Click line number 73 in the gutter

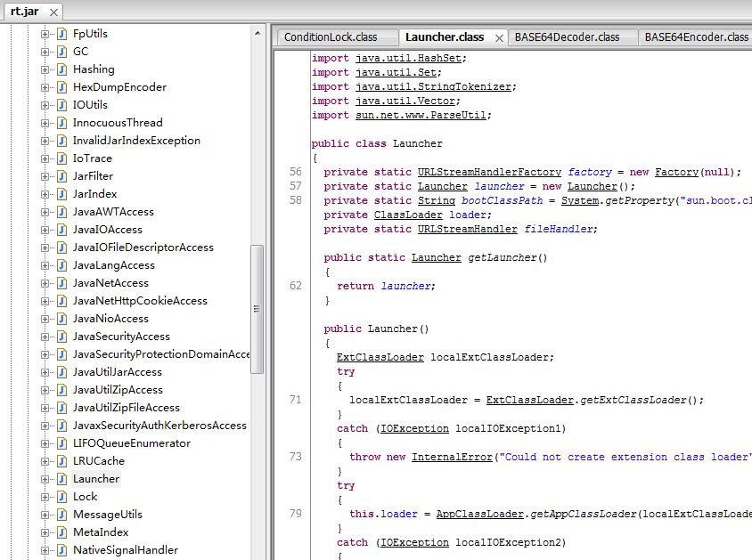pos(296,457)
